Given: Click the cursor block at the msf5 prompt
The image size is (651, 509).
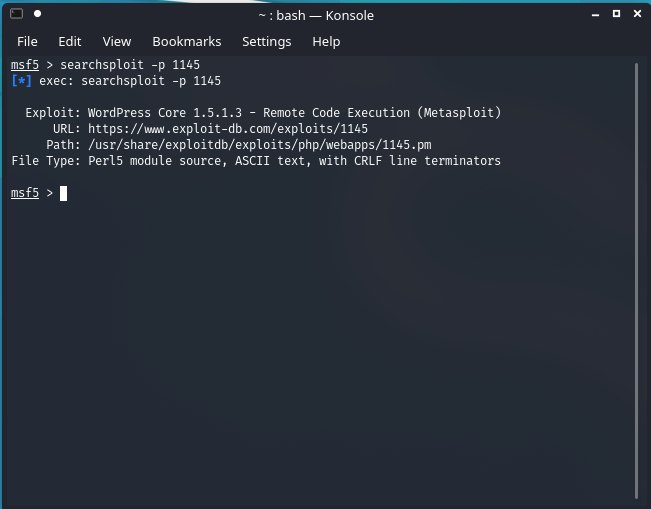Looking at the screenshot, I should point(63,193).
